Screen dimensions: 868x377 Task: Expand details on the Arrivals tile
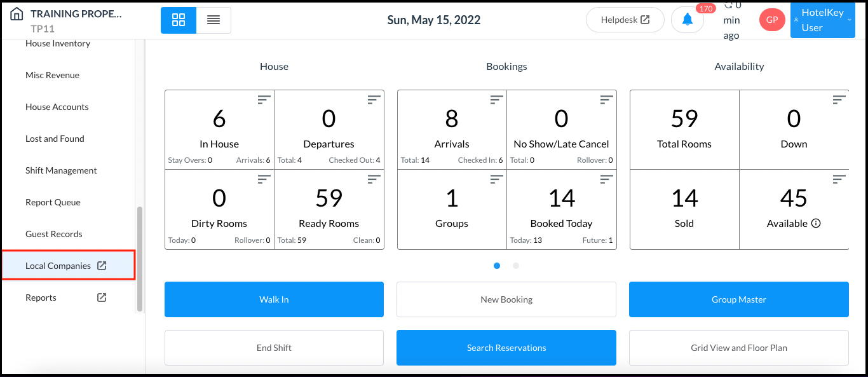495,99
